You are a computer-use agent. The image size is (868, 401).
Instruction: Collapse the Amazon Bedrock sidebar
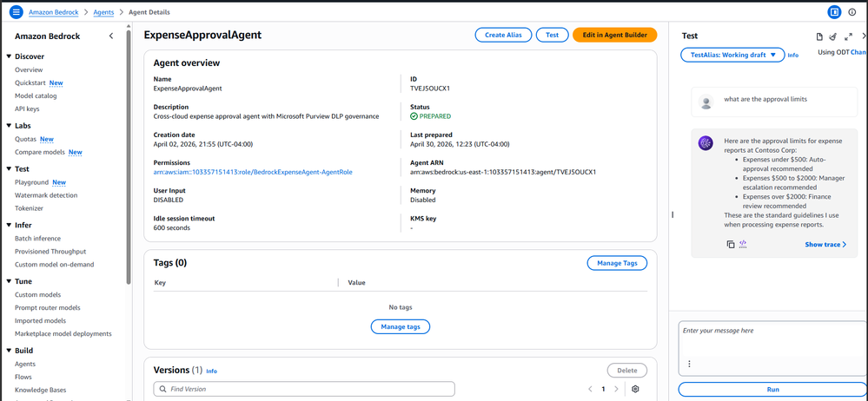click(110, 36)
